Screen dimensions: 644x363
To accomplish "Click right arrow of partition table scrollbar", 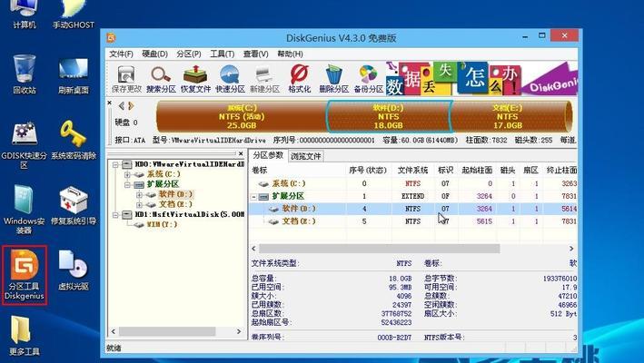I will (571, 249).
